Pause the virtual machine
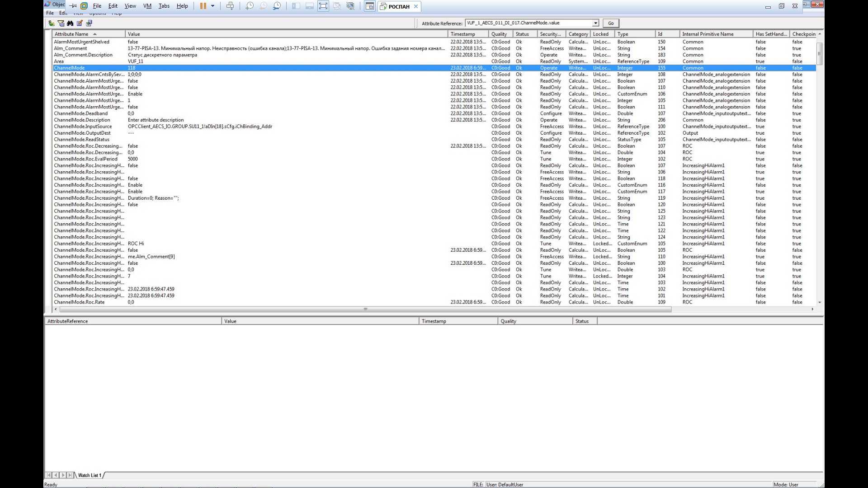Screen dimensions: 868x488 (203, 6)
